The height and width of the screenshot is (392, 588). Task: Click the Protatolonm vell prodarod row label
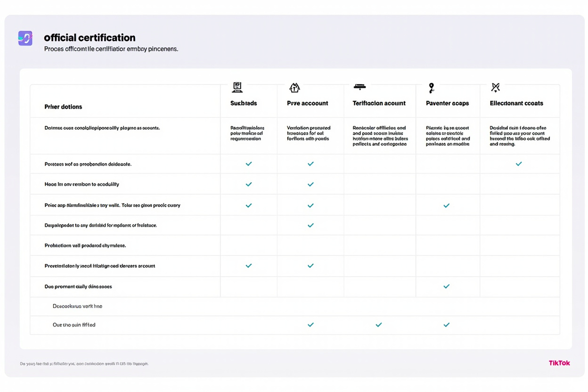[85, 245]
